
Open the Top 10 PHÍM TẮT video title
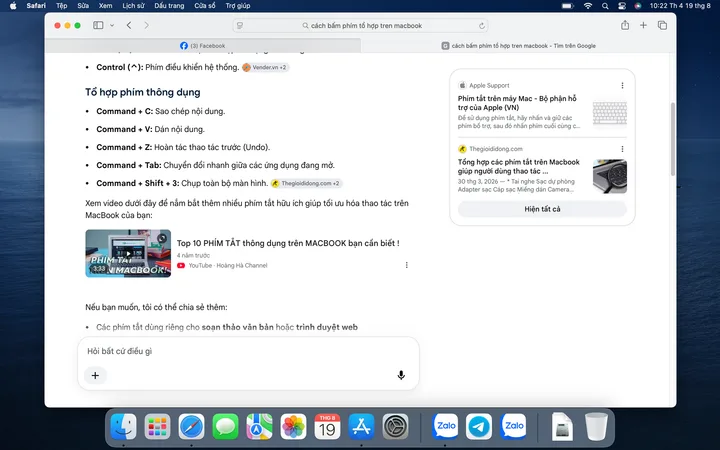[288, 243]
